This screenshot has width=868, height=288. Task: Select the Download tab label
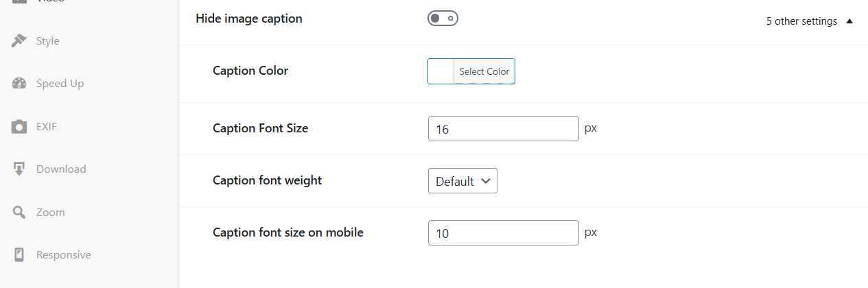coord(61,169)
